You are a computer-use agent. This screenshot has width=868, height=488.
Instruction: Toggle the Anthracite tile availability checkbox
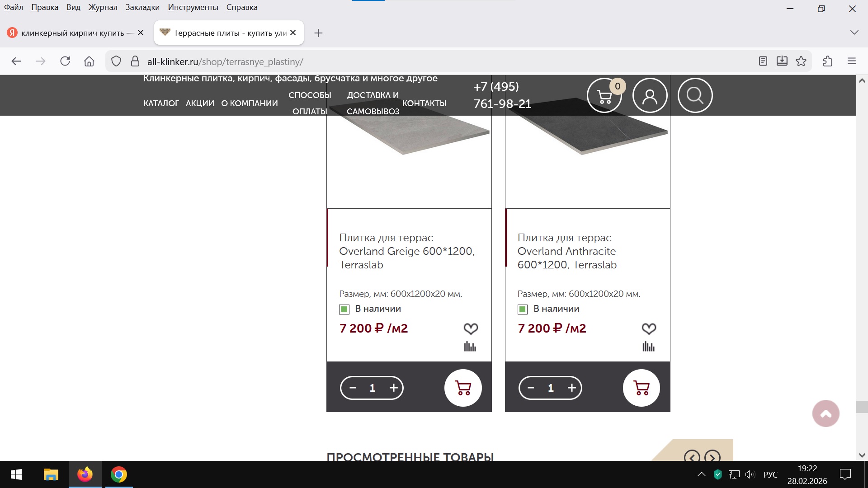coord(523,310)
